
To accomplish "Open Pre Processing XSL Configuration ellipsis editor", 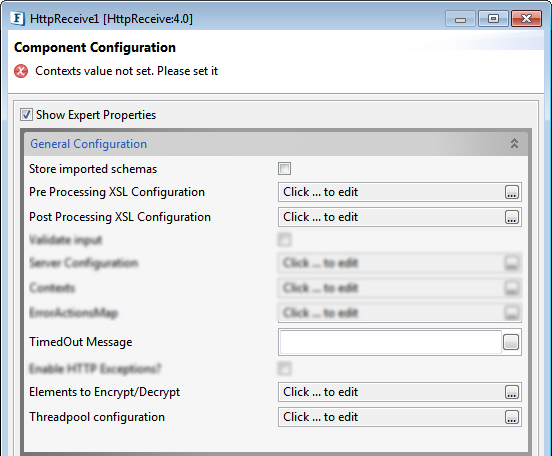I will pyautogui.click(x=512, y=192).
